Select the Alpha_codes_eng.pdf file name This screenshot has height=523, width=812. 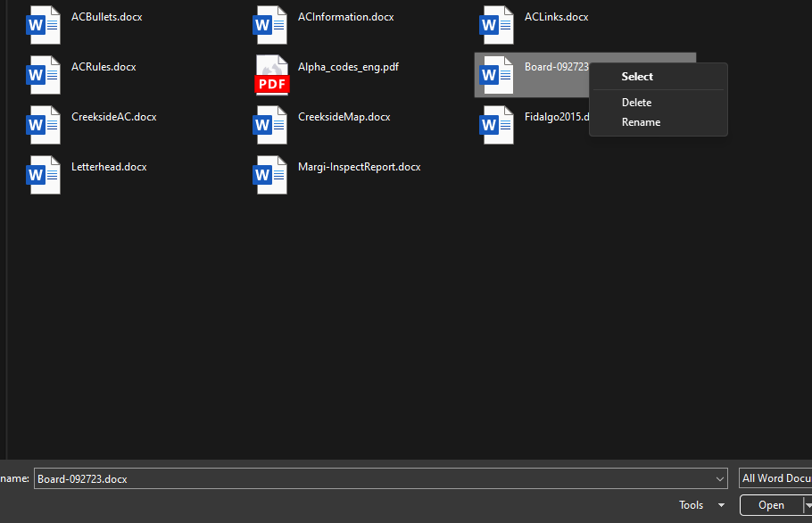click(x=349, y=67)
